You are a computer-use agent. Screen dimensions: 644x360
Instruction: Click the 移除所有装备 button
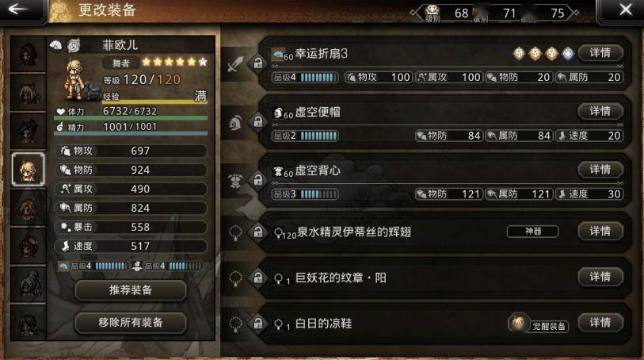131,323
